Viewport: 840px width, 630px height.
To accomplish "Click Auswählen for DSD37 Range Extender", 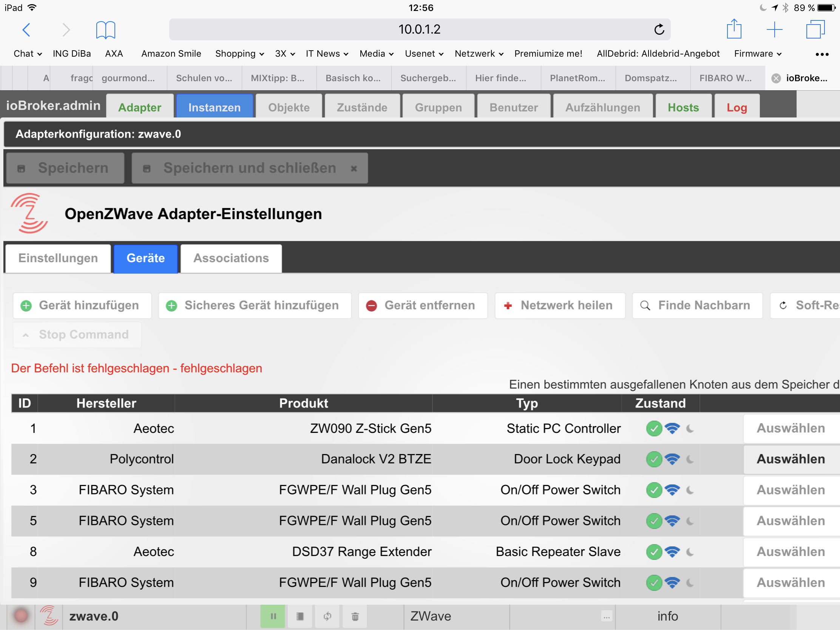I will pos(791,552).
